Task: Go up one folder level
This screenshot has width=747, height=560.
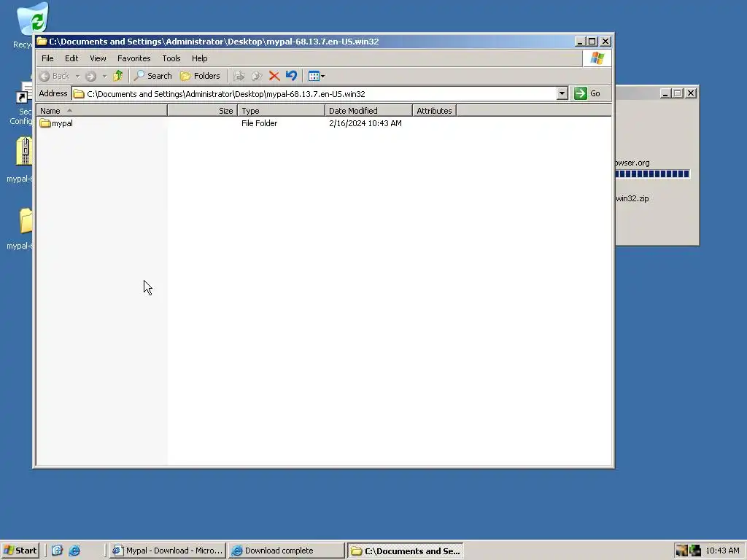Action: (117, 76)
